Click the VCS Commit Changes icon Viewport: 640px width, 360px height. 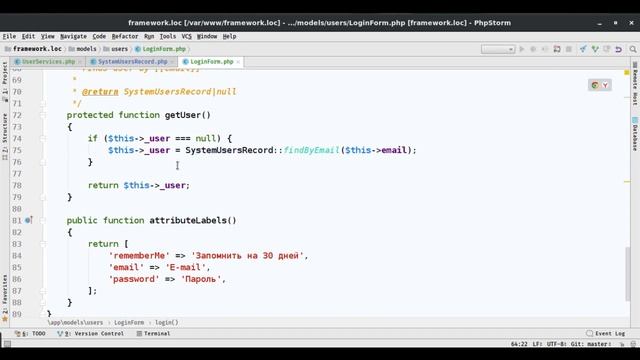595,49
